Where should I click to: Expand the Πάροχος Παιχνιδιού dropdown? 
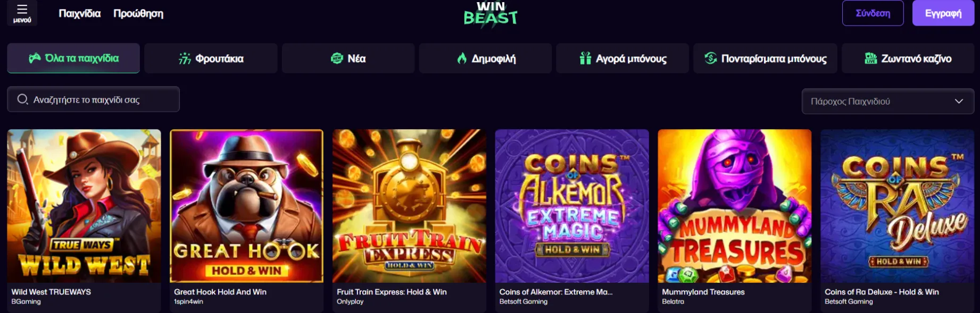[x=887, y=101]
